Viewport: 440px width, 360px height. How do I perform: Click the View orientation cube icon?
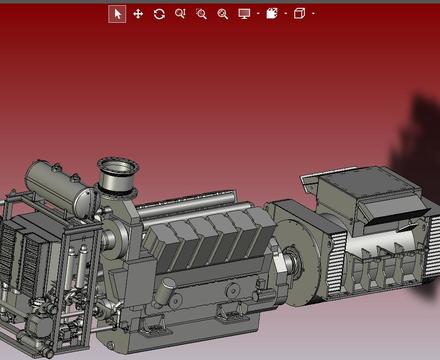click(x=299, y=14)
